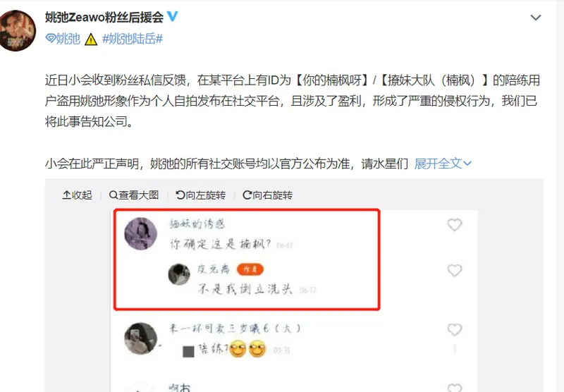Click the third commenter's avatar
The height and width of the screenshot is (392, 564).
(x=140, y=338)
